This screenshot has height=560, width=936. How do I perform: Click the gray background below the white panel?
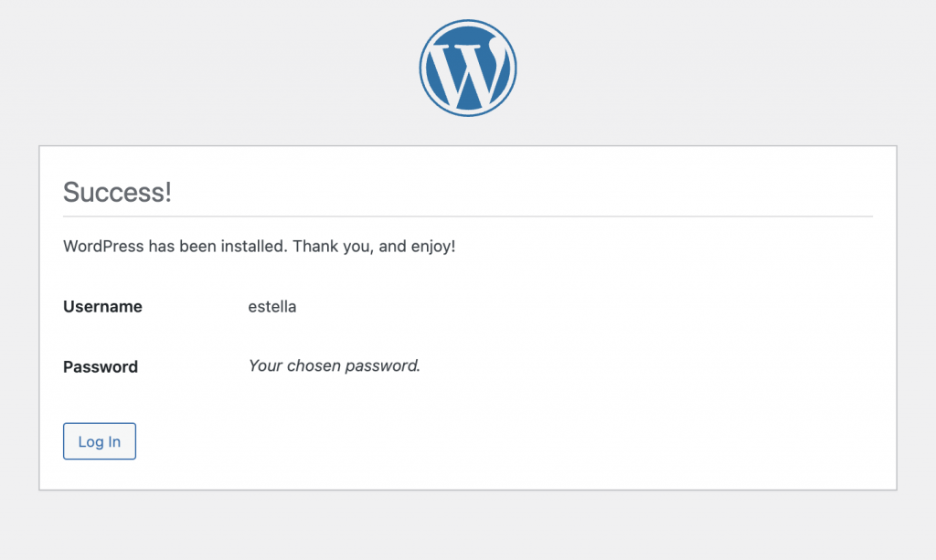[x=468, y=526]
